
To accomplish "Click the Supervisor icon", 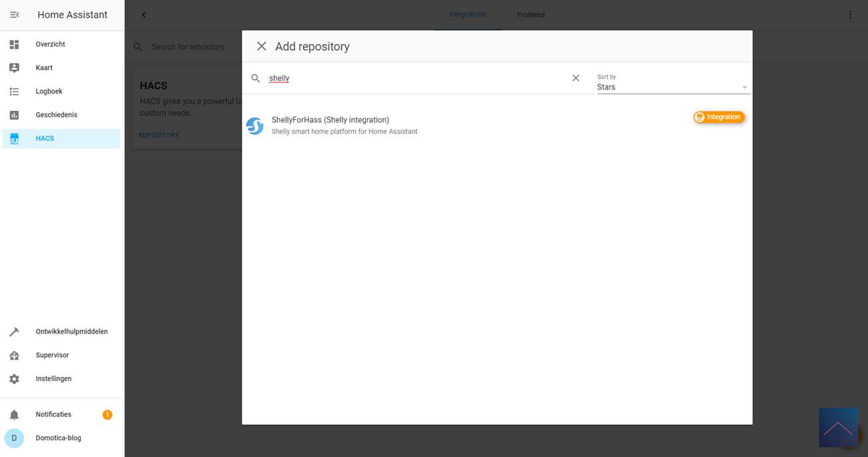I will click(x=14, y=355).
